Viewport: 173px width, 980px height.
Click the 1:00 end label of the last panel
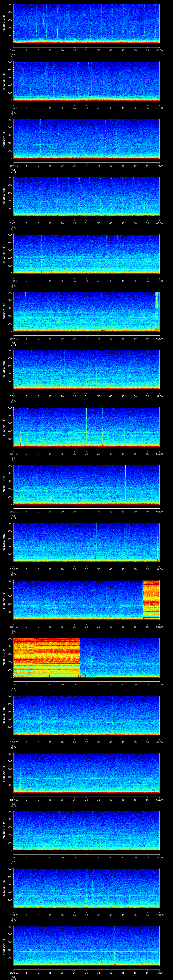pyautogui.click(x=160, y=972)
